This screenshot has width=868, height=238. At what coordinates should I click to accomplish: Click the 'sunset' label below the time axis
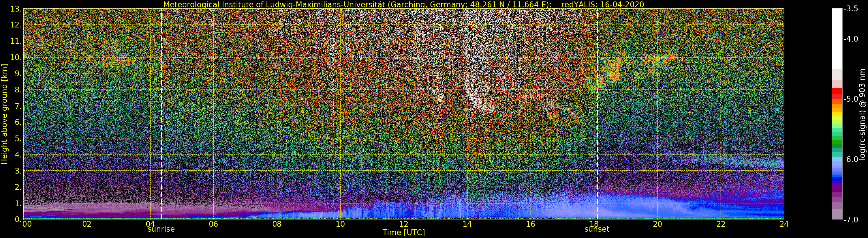597,229
